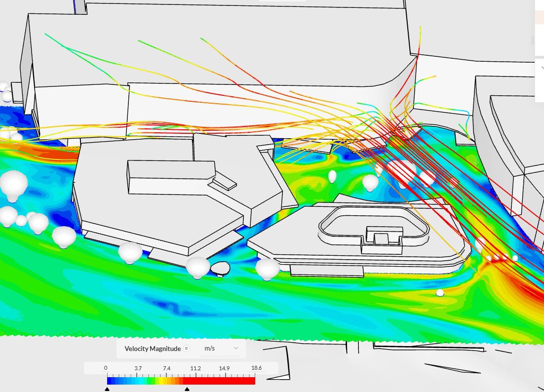Screen dimensions: 544x392
Task: Click the yellow band of the color bar
Action: 166,381
